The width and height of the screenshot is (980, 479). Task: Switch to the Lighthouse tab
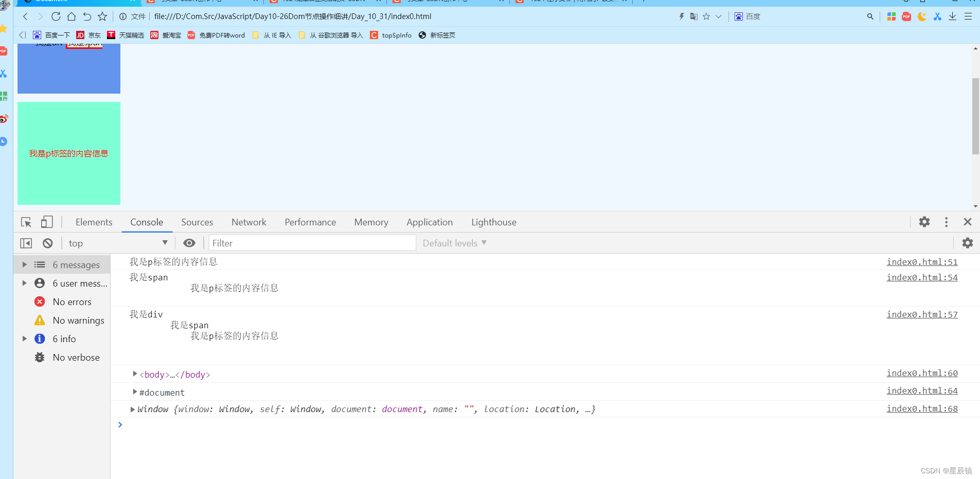tap(494, 222)
